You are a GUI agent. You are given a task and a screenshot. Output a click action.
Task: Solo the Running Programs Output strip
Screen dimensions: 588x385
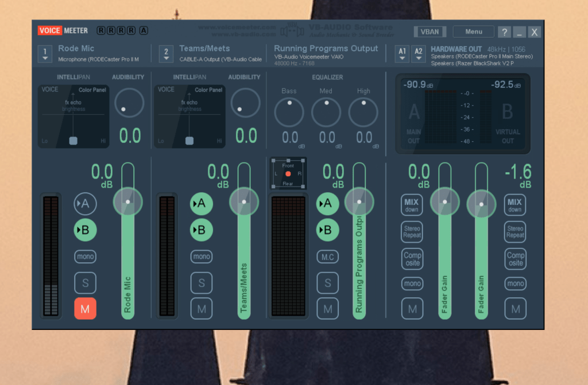click(x=327, y=283)
